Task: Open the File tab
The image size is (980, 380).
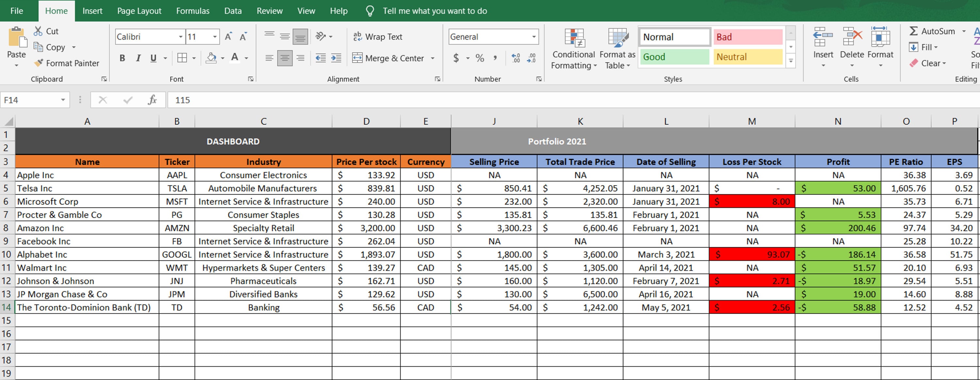Action: pyautogui.click(x=16, y=11)
